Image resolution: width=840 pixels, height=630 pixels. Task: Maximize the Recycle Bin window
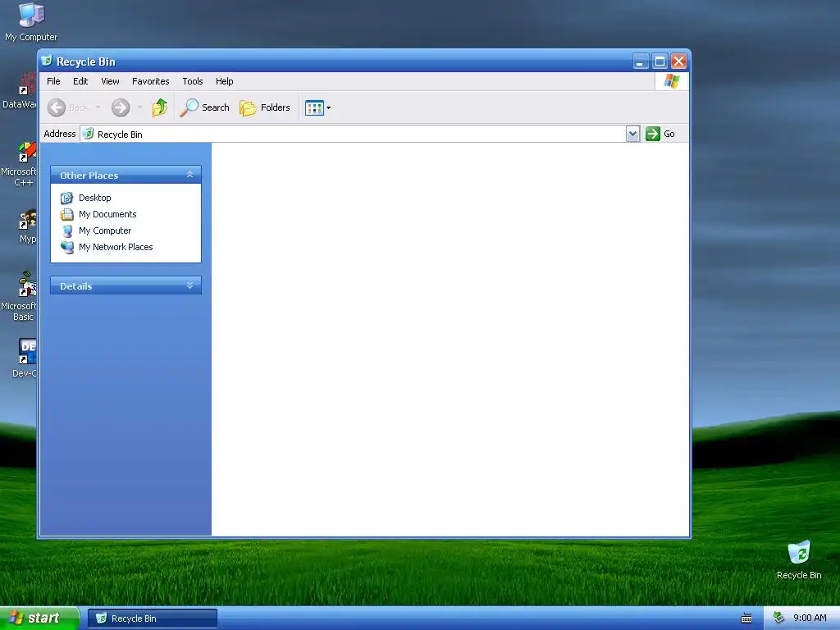[x=660, y=62]
